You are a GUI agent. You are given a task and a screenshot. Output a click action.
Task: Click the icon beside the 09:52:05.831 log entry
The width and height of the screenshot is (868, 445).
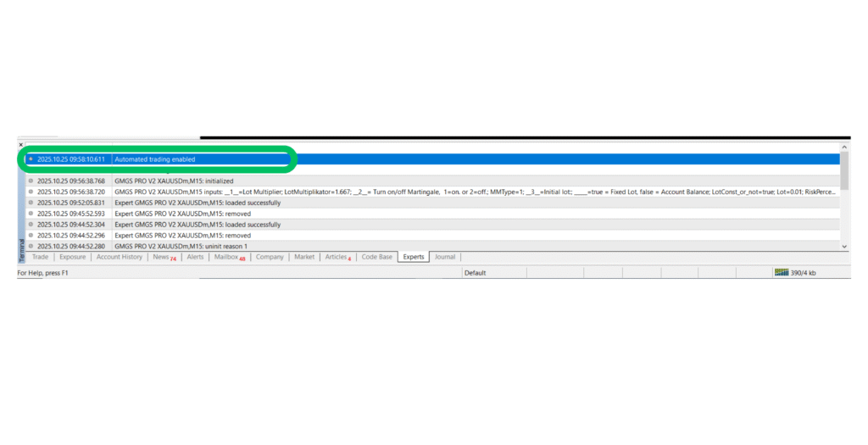click(x=31, y=203)
